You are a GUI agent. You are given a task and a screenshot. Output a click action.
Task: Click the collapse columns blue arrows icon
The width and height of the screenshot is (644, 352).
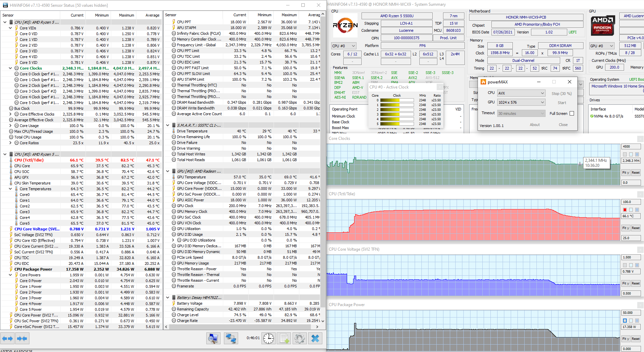[x=22, y=338]
